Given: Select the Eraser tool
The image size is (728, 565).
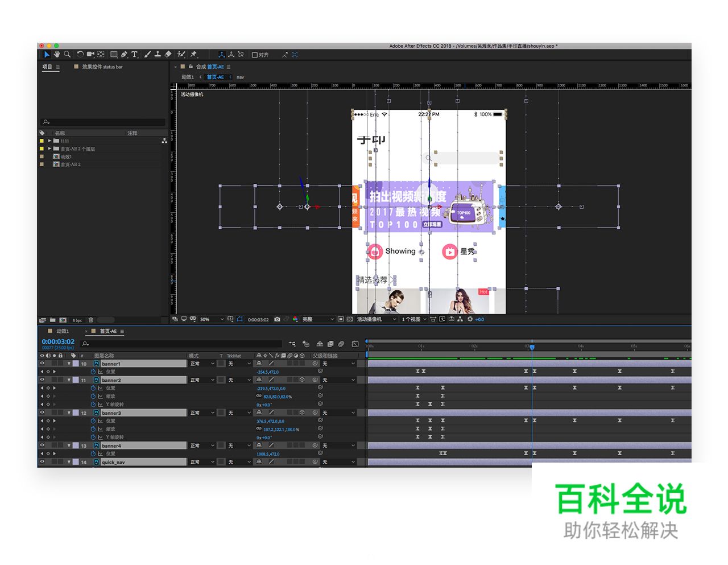Looking at the screenshot, I should pyautogui.click(x=168, y=54).
